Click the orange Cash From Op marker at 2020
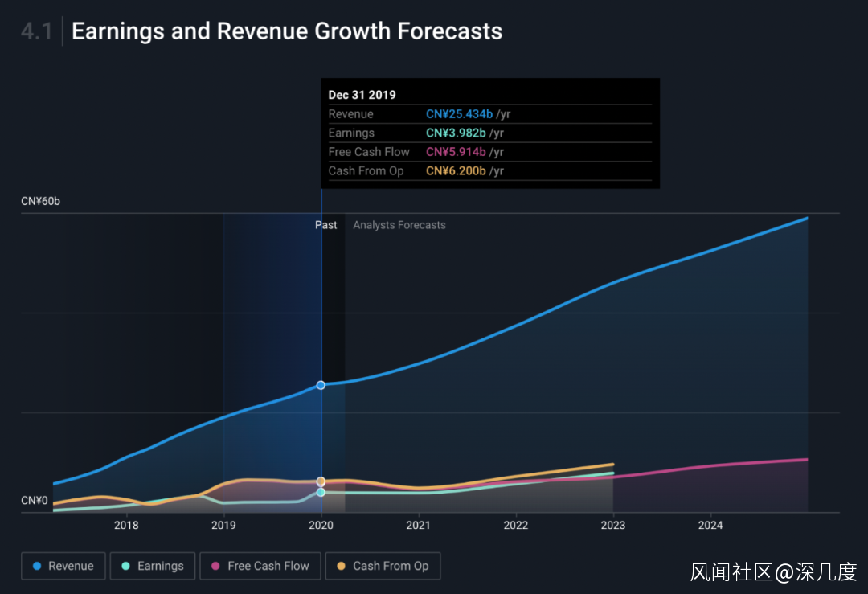The width and height of the screenshot is (868, 594). point(321,481)
